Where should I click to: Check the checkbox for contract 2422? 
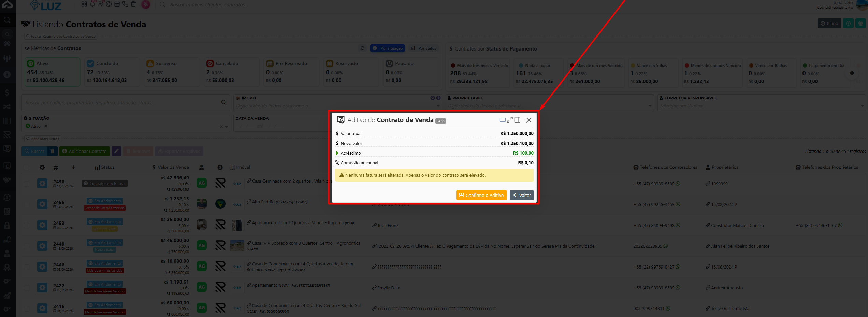coord(27,288)
